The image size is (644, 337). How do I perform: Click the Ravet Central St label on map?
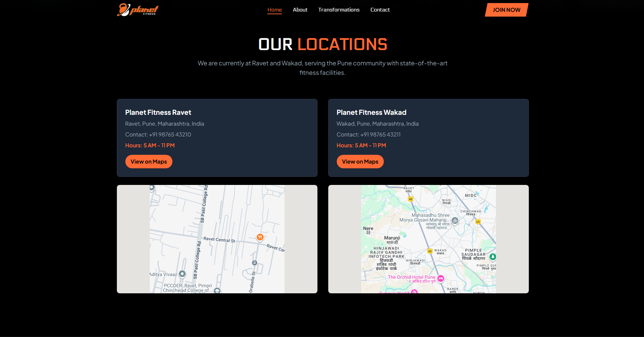click(219, 240)
